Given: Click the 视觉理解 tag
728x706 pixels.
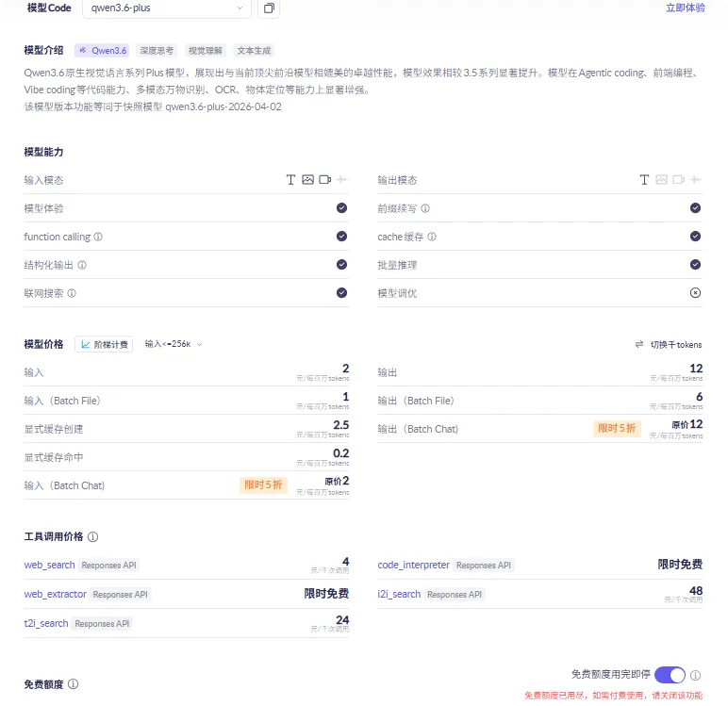Looking at the screenshot, I should [x=206, y=51].
